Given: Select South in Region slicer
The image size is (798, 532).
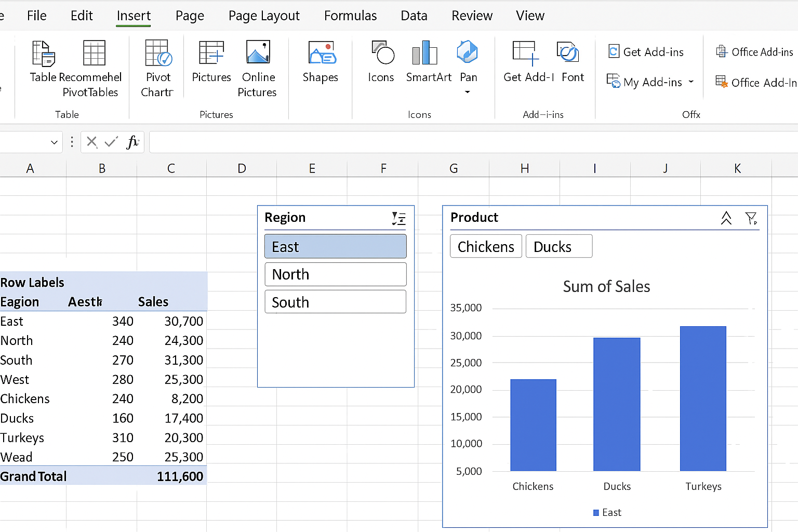Looking at the screenshot, I should [336, 302].
